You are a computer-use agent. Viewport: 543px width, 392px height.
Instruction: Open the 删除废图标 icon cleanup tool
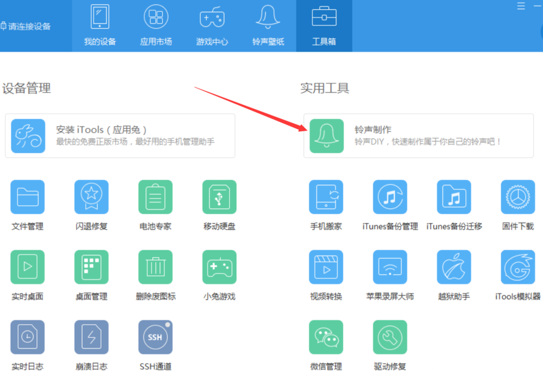point(155,275)
